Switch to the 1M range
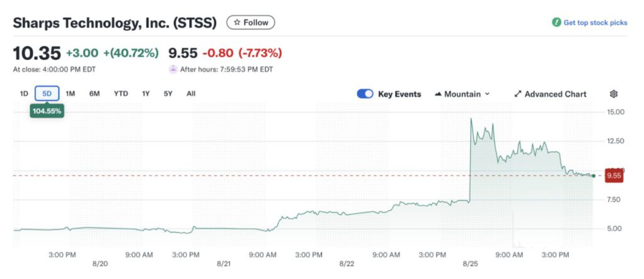 pyautogui.click(x=70, y=94)
